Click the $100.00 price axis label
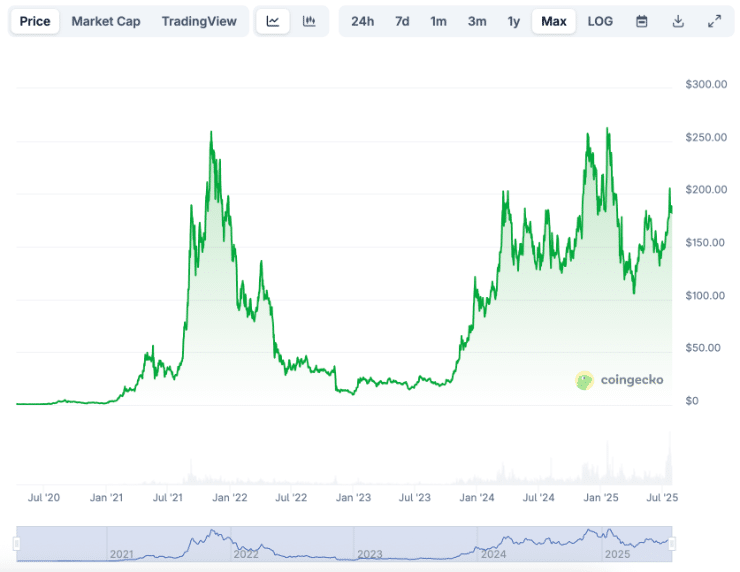 [705, 295]
